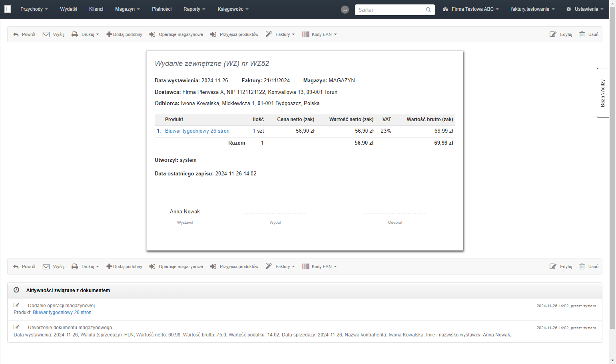Click the trash icon in the top toolbar
Image resolution: width=616 pixels, height=364 pixels.
point(582,34)
